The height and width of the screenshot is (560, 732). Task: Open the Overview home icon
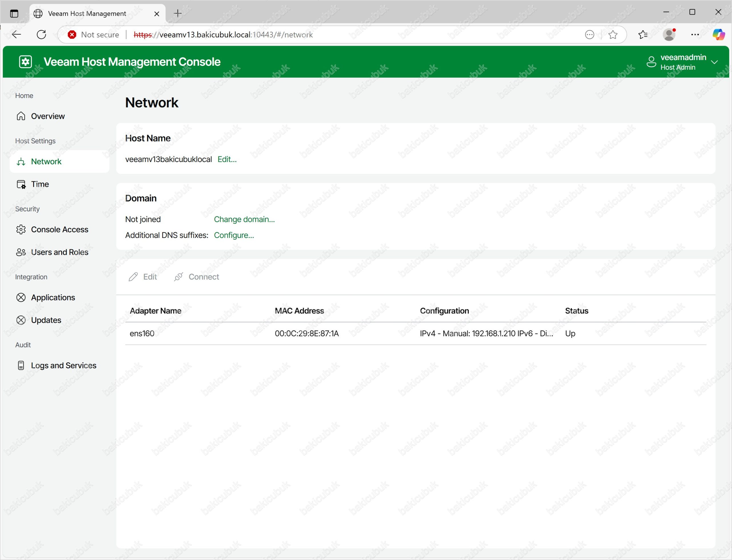(x=21, y=116)
